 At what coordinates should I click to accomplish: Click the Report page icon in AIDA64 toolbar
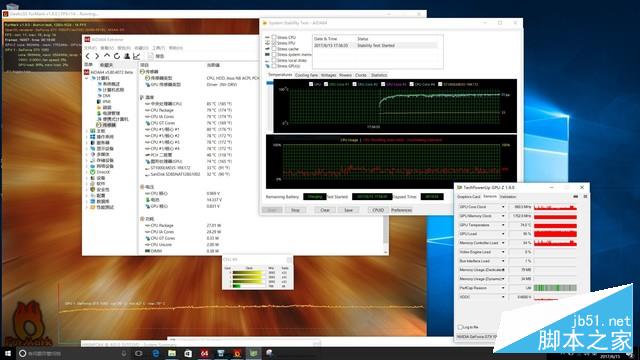pos(151,56)
